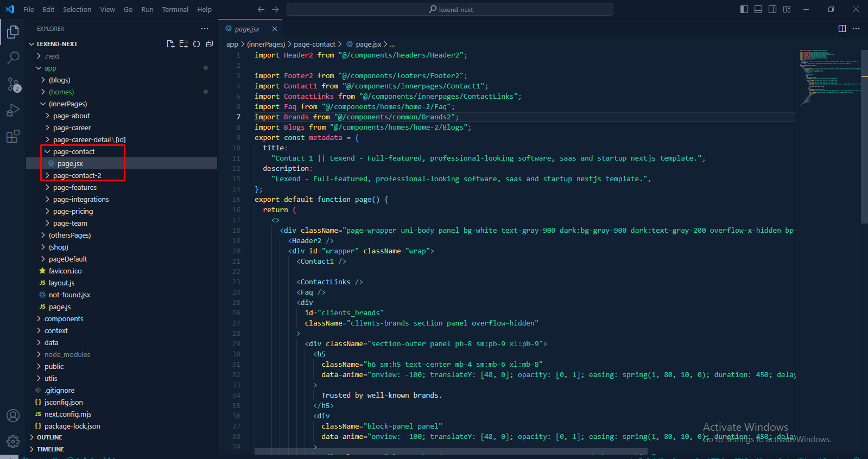Click New Folder icon in explorer header
This screenshot has height=459, width=868.
click(183, 44)
